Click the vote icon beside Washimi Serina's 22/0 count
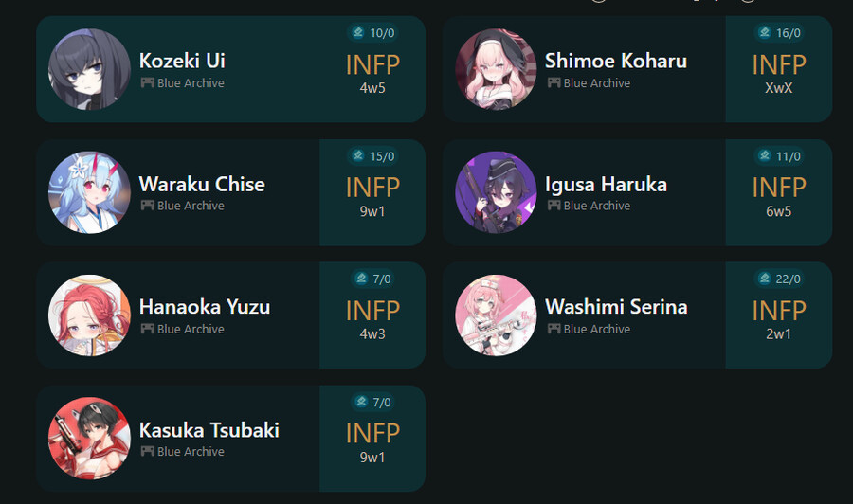The width and height of the screenshot is (853, 504). [765, 279]
